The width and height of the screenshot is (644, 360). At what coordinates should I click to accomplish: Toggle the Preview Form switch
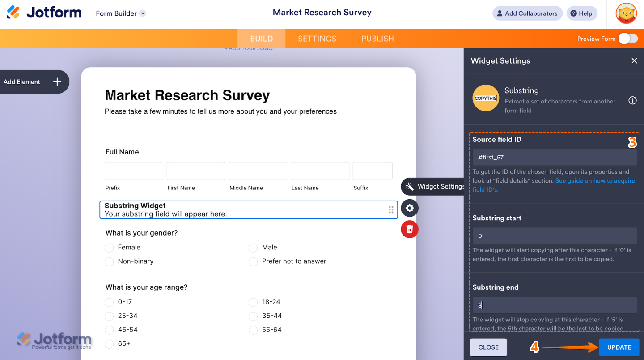[628, 39]
